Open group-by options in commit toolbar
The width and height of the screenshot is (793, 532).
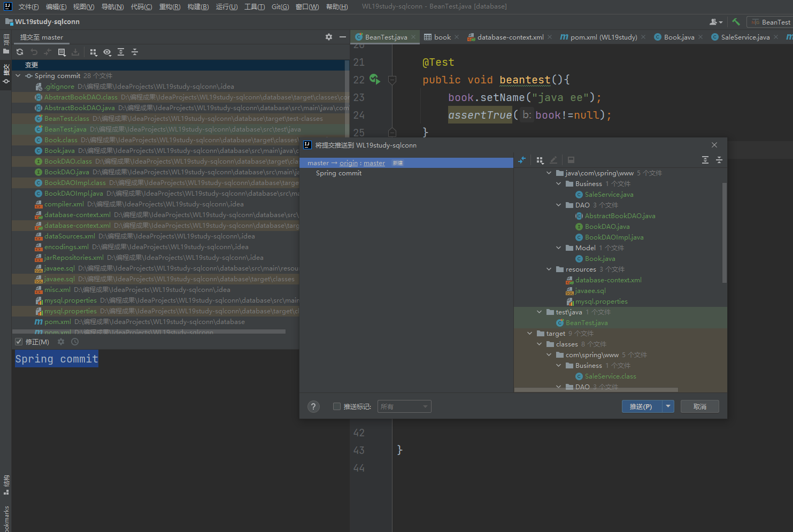(94, 52)
